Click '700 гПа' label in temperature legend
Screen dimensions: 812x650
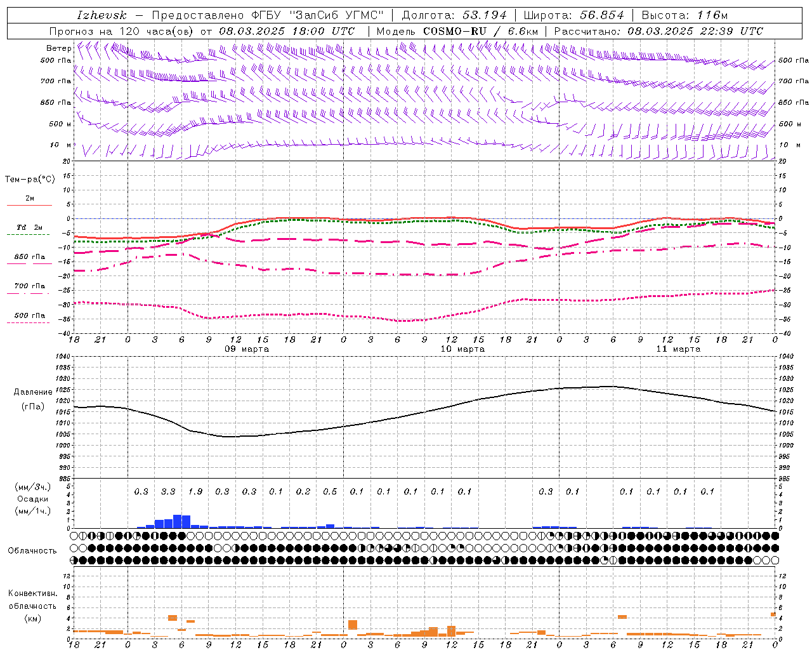click(30, 286)
